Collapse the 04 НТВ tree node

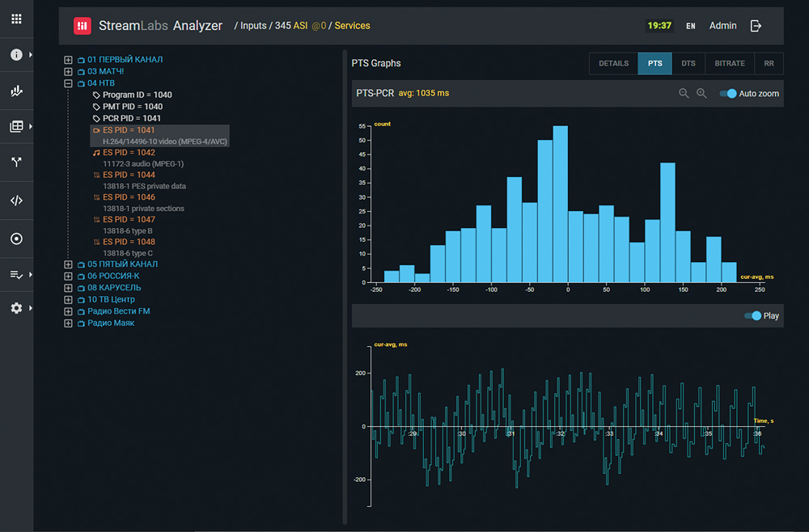[69, 83]
